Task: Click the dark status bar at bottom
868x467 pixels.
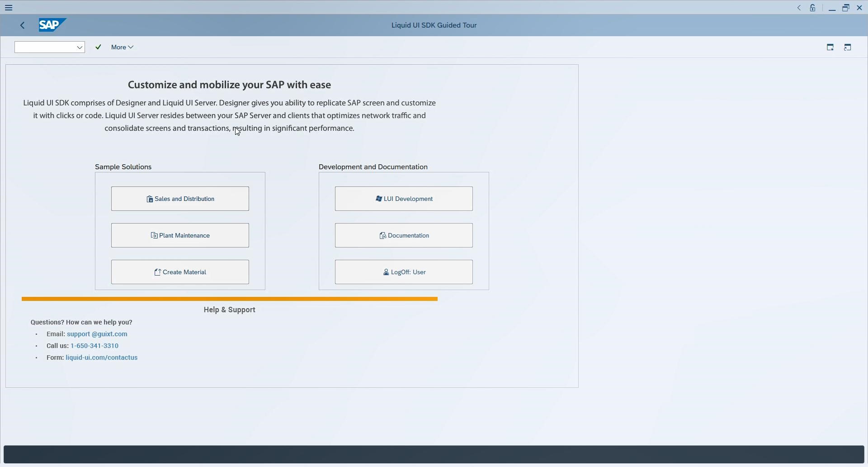Action: pyautogui.click(x=434, y=454)
